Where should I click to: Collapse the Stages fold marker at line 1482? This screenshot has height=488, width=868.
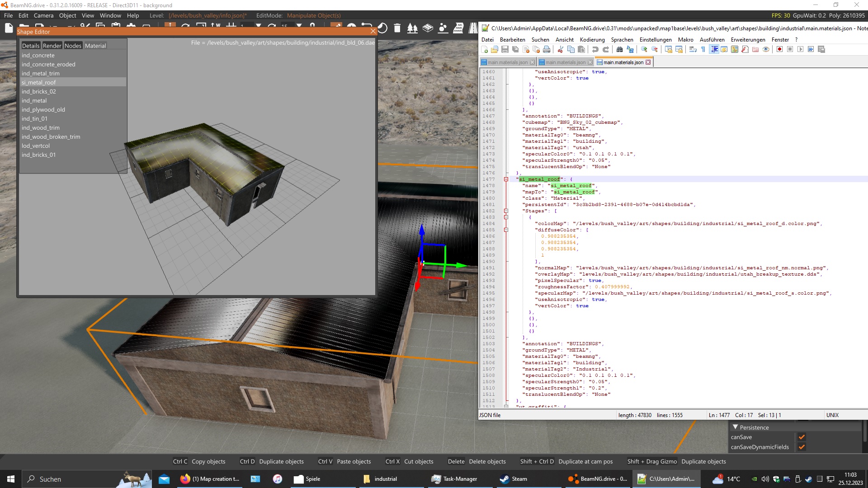click(x=506, y=211)
